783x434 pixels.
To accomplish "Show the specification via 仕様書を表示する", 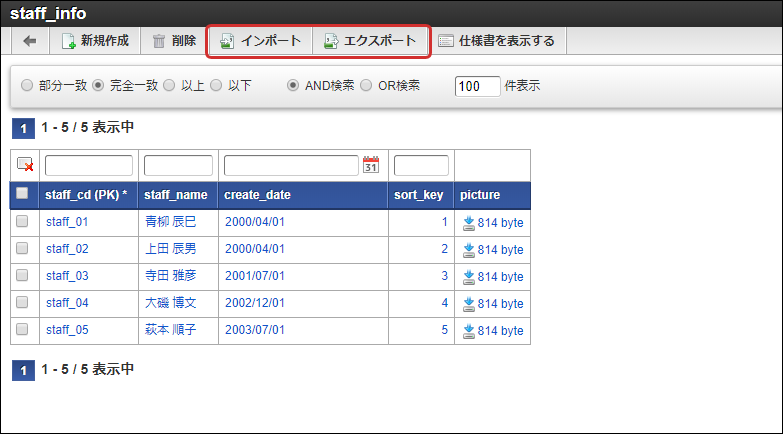I will [x=496, y=41].
